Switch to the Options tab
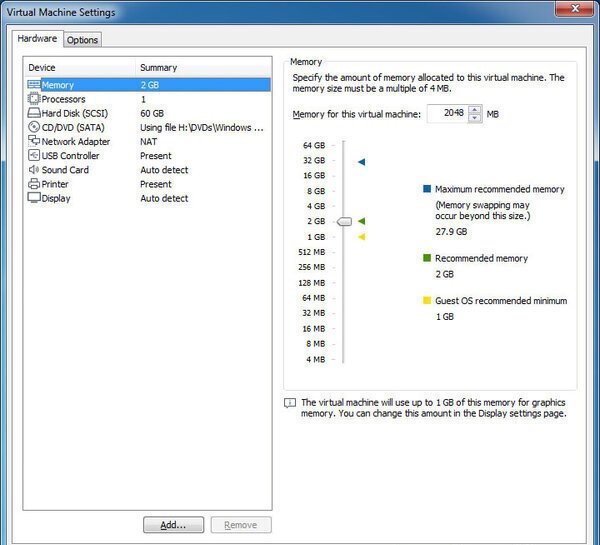 click(82, 40)
